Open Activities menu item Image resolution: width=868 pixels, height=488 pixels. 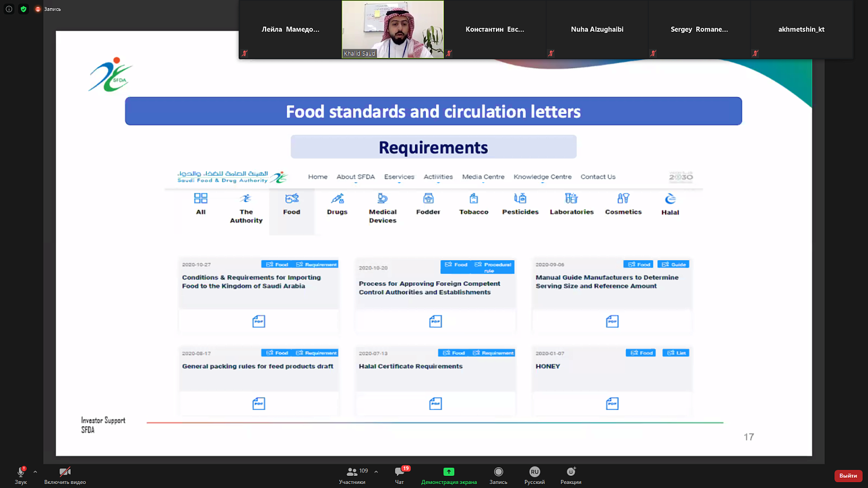pyautogui.click(x=438, y=177)
